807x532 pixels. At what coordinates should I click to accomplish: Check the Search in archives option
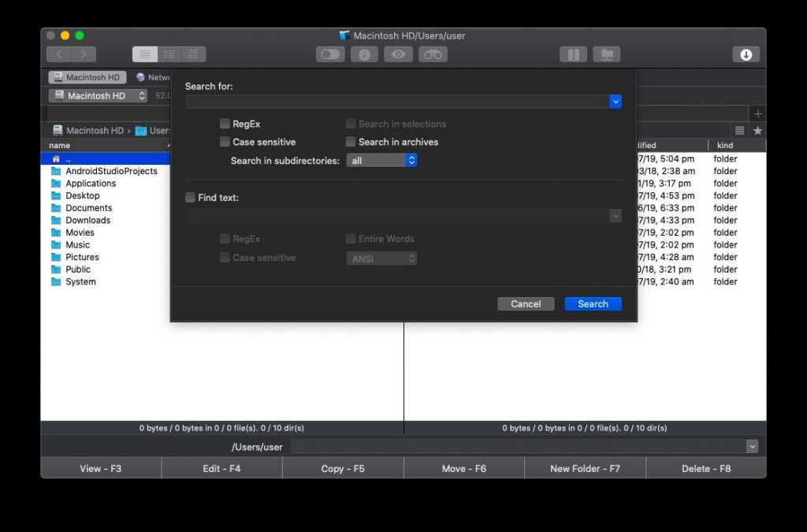pos(351,142)
